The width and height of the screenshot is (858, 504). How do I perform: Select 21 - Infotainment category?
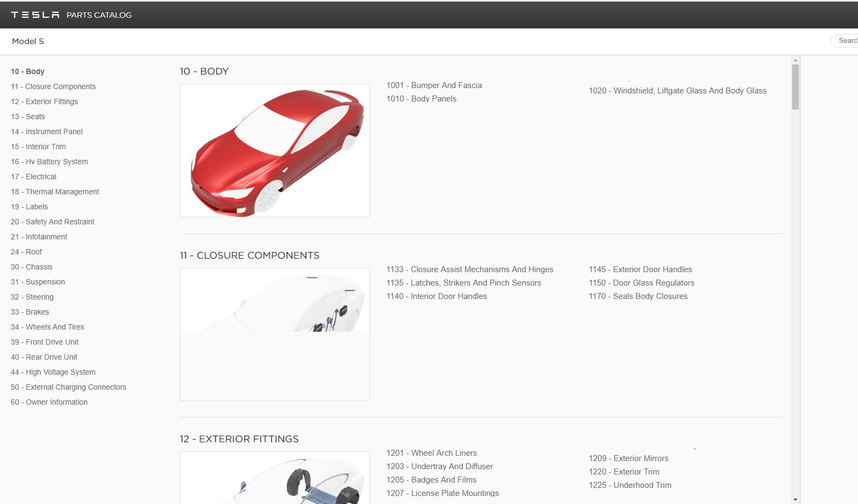point(39,237)
